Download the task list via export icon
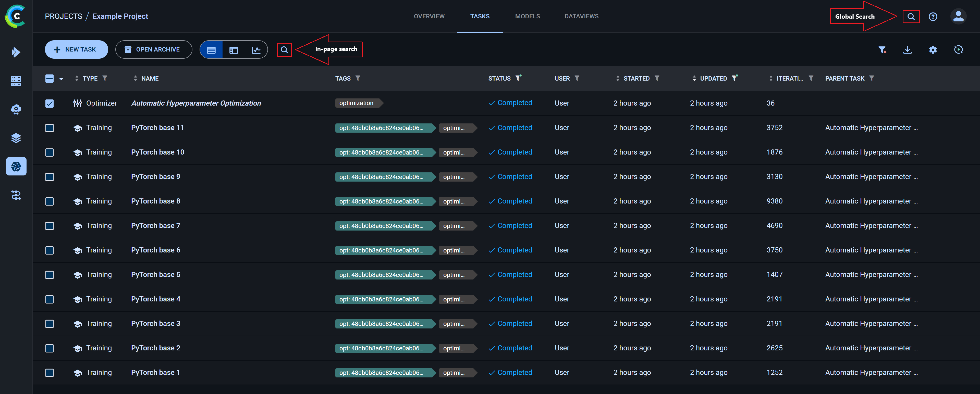This screenshot has height=394, width=980. pos(908,49)
